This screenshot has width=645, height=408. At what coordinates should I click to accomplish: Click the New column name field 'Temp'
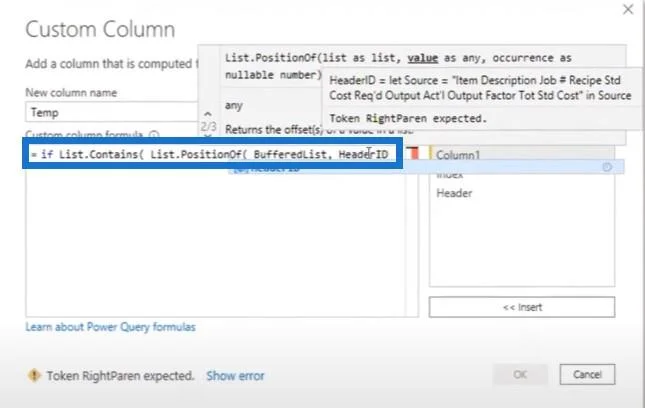(x=111, y=112)
